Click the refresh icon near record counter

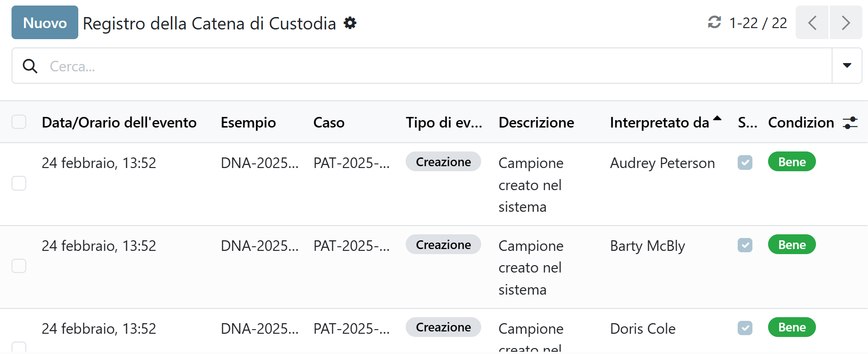[714, 22]
